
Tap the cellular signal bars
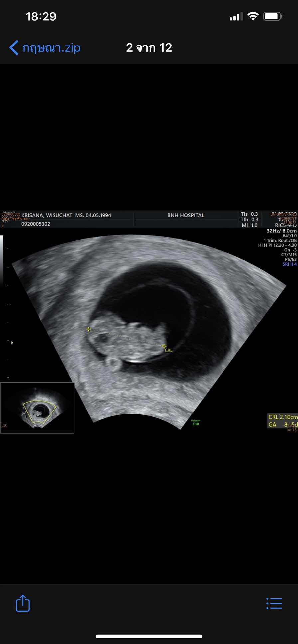236,17
